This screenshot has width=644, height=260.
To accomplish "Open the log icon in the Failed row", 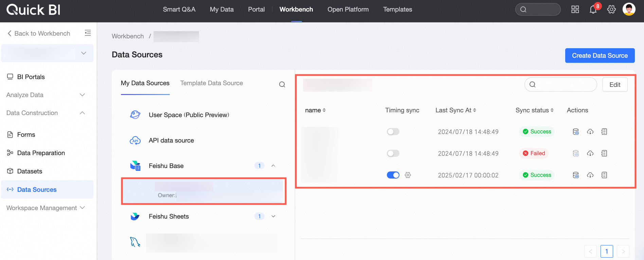I will [604, 153].
